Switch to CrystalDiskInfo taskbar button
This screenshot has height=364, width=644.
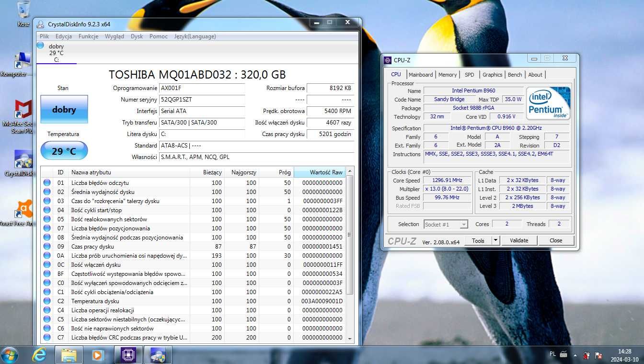[x=158, y=355]
